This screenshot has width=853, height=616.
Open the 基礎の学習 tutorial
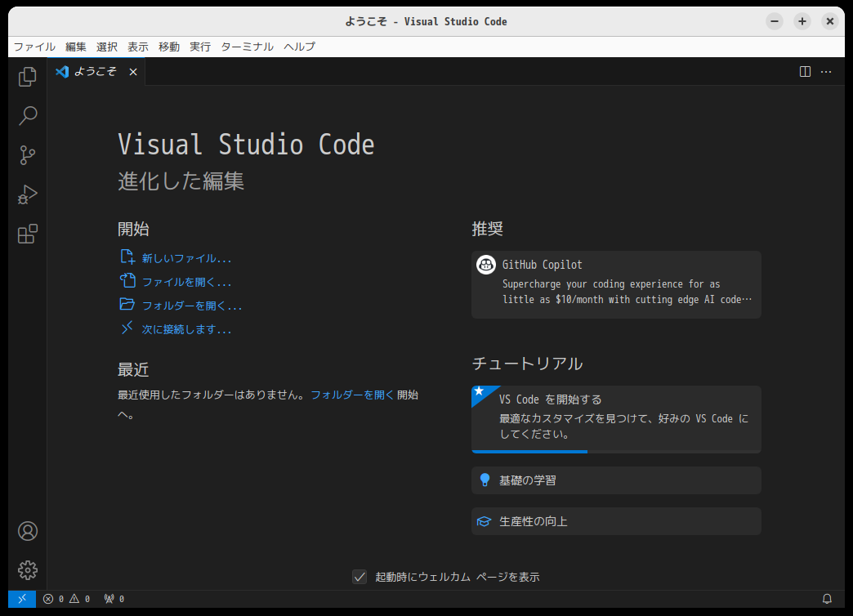tap(616, 480)
